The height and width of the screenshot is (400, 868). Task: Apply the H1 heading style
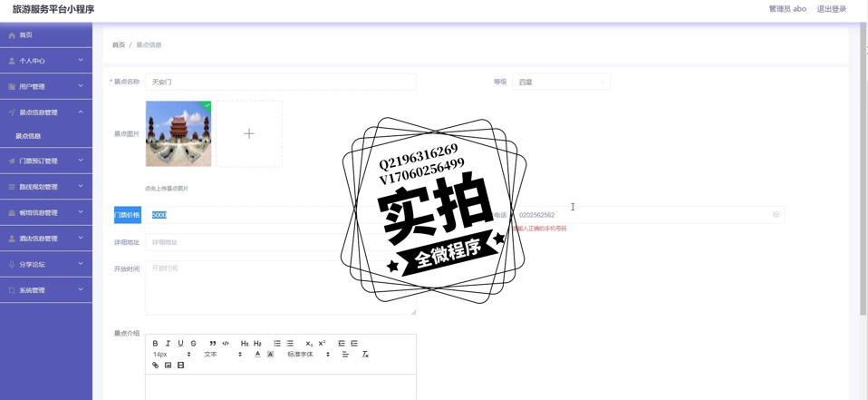[x=245, y=344]
